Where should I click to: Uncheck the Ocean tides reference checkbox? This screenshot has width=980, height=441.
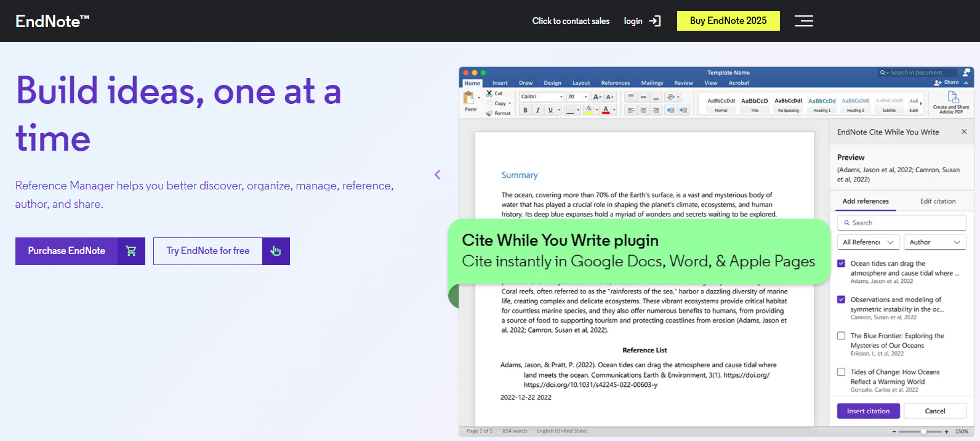(841, 263)
